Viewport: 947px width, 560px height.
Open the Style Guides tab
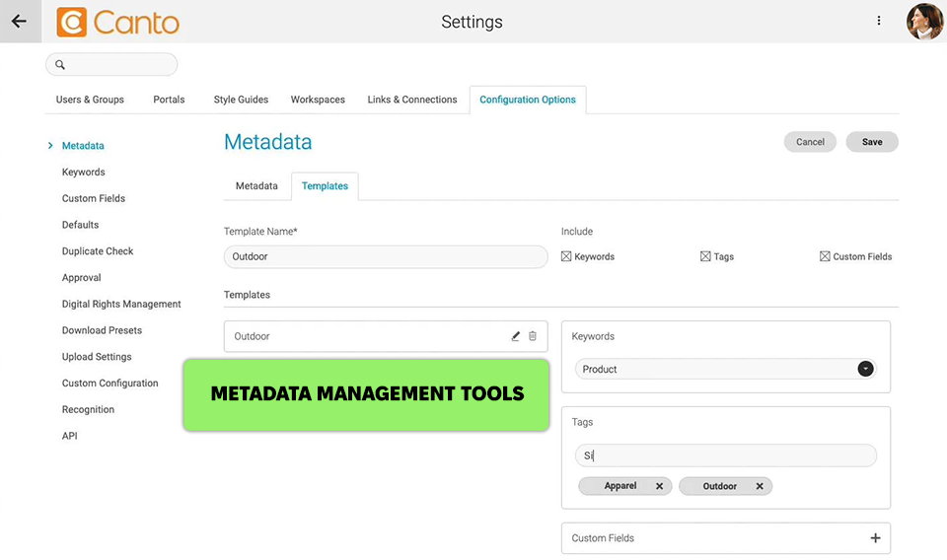point(241,100)
